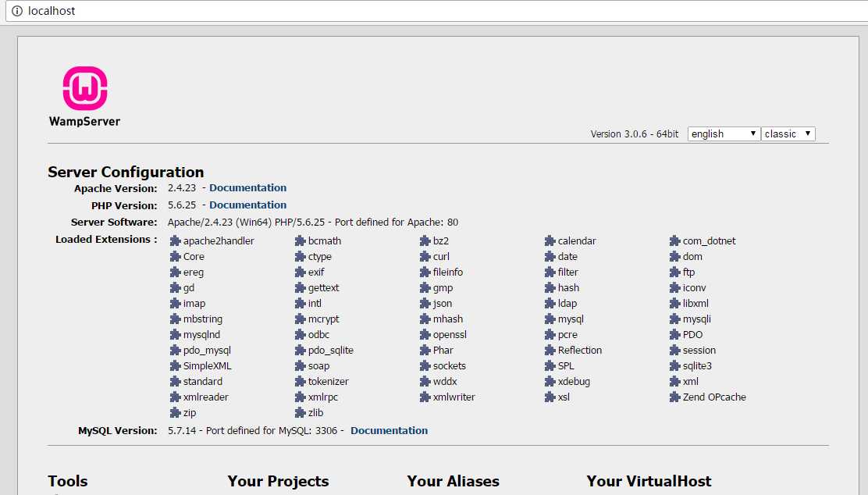Screen dimensions: 868x495
Task: Click puzzle icon next to Core
Action: (x=175, y=256)
